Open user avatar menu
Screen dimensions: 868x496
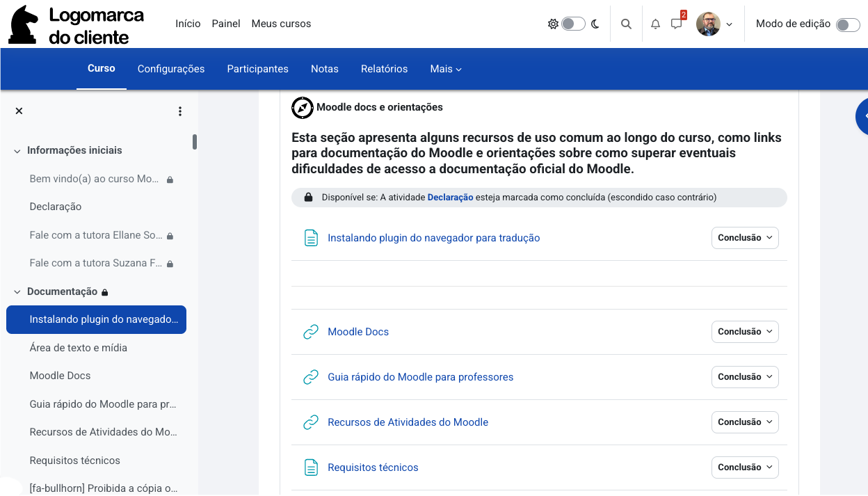coord(714,24)
